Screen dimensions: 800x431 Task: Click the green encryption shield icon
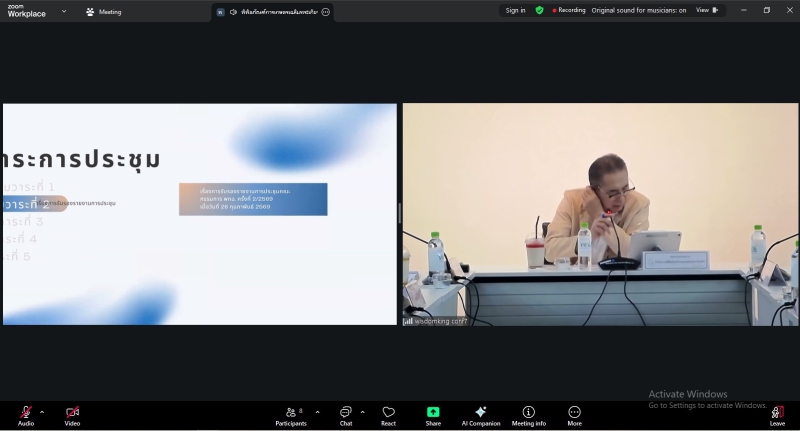pos(540,10)
